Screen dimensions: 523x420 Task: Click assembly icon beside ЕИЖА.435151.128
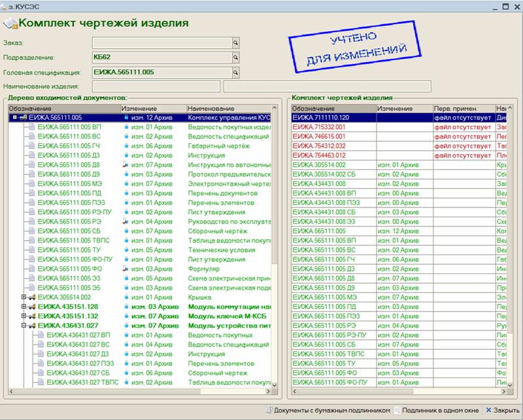tap(31, 306)
